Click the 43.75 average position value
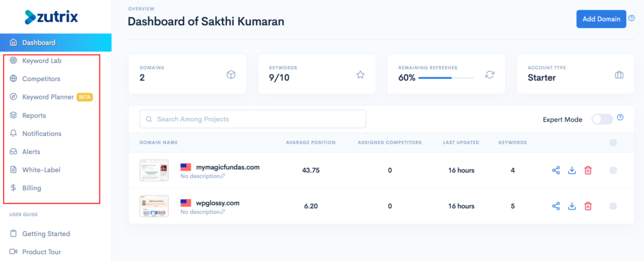Viewport: 644px width, 261px height. tap(311, 170)
